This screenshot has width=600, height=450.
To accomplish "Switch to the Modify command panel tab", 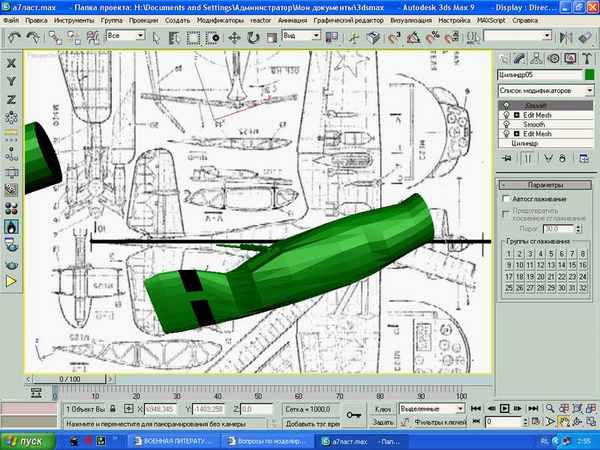I will [520, 59].
